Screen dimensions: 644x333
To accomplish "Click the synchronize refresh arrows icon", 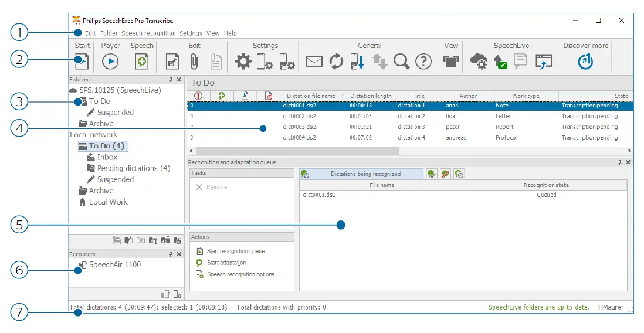I will [336, 61].
